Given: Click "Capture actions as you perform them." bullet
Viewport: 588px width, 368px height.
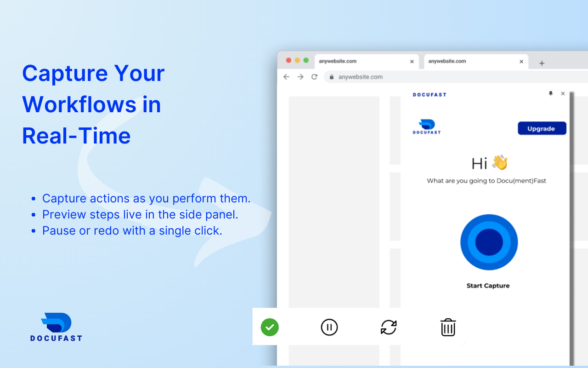Looking at the screenshot, I should (x=147, y=198).
